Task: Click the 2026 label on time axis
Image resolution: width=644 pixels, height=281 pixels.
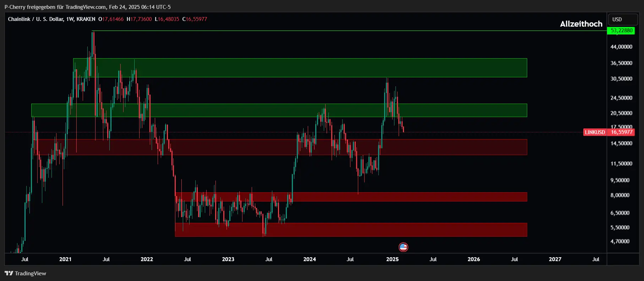Action: pyautogui.click(x=474, y=259)
